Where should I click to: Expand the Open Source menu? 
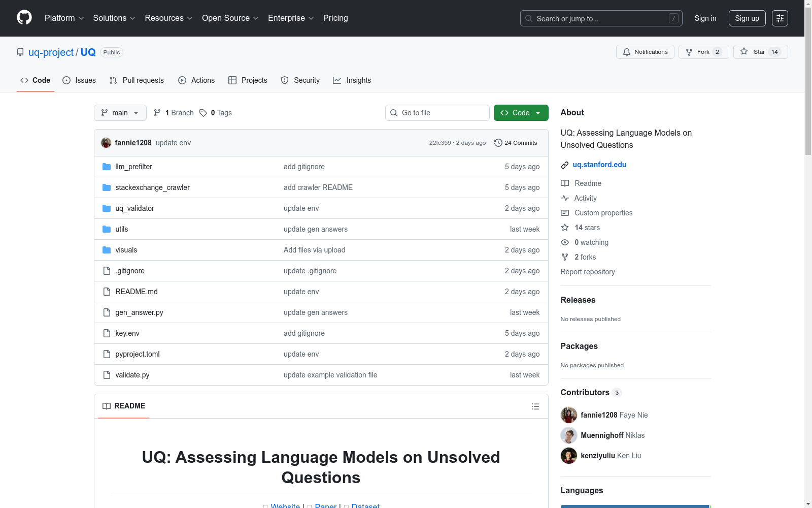click(x=230, y=18)
